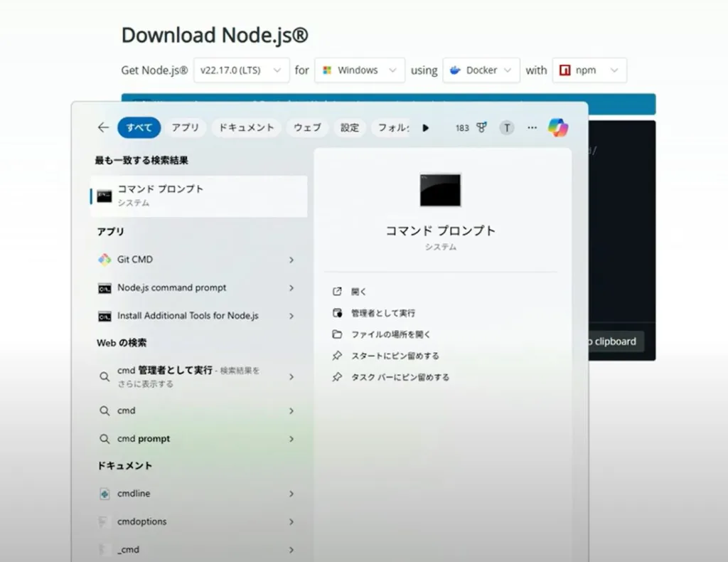Click 'Install Additional Tools for Node.js' text
The width and height of the screenshot is (728, 562).
188,316
